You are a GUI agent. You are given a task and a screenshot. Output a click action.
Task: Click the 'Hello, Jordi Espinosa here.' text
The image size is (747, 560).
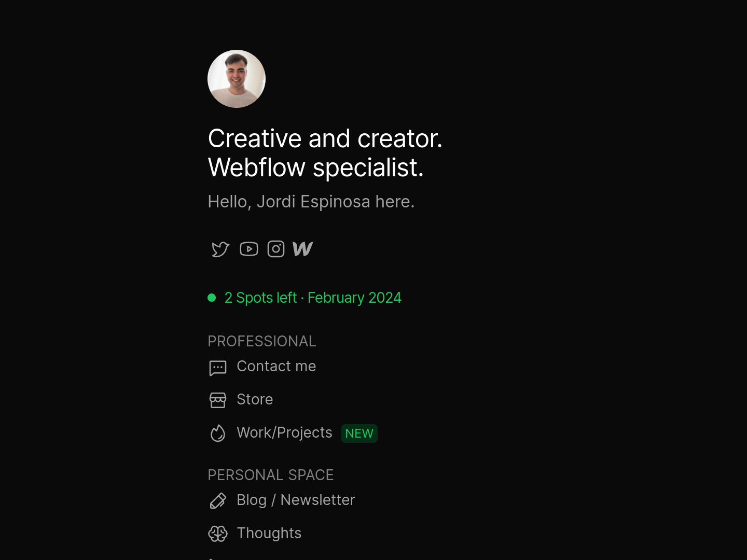coord(311,202)
